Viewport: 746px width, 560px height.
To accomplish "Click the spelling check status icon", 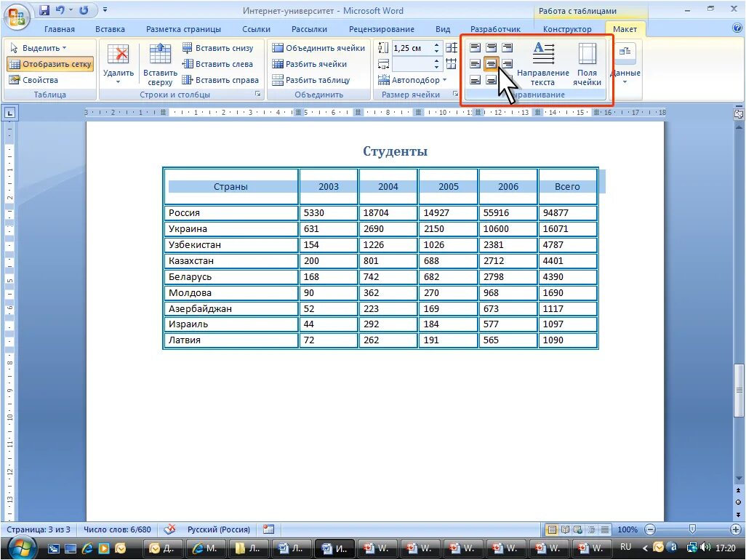I will point(169,529).
